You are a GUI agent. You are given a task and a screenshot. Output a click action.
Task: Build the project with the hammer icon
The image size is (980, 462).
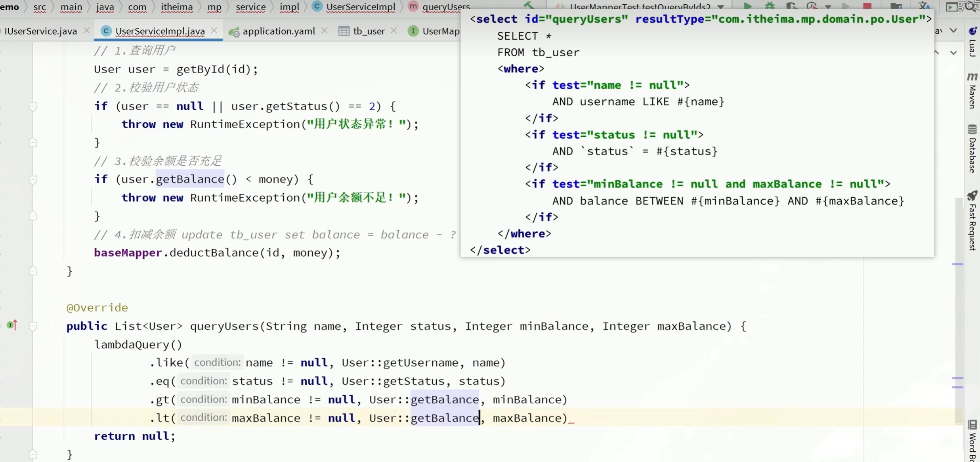529,5
